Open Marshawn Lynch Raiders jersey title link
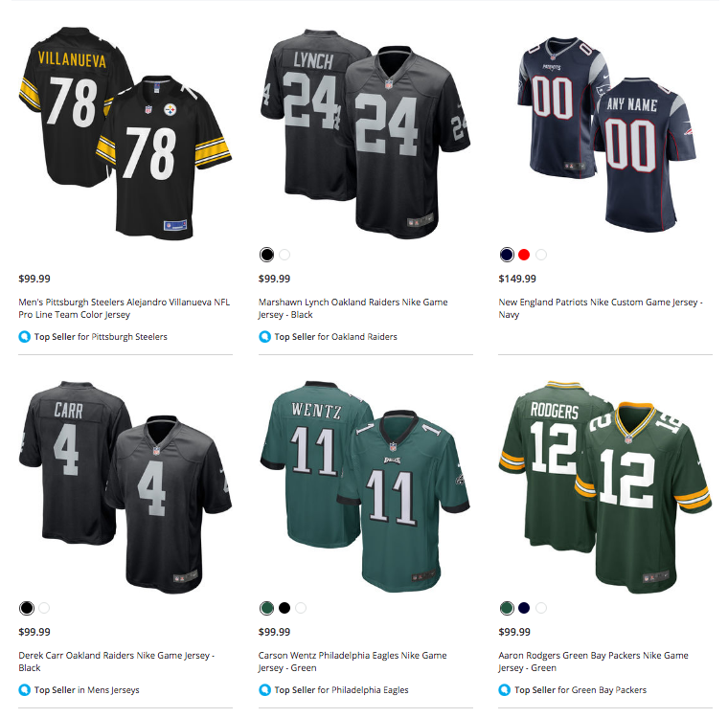Screen dimensions: 728x718 353,308
